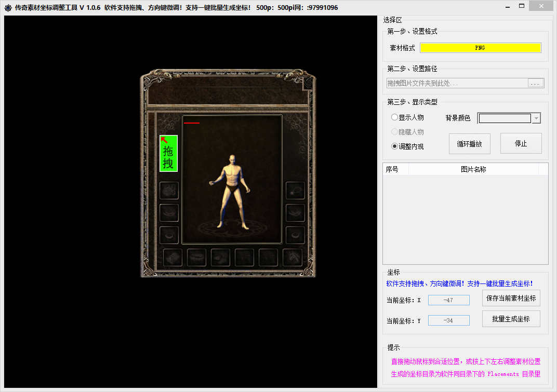The image size is (557, 392).
Task: Click the magenta Placements directory hint text
Action: pyautogui.click(x=466, y=374)
